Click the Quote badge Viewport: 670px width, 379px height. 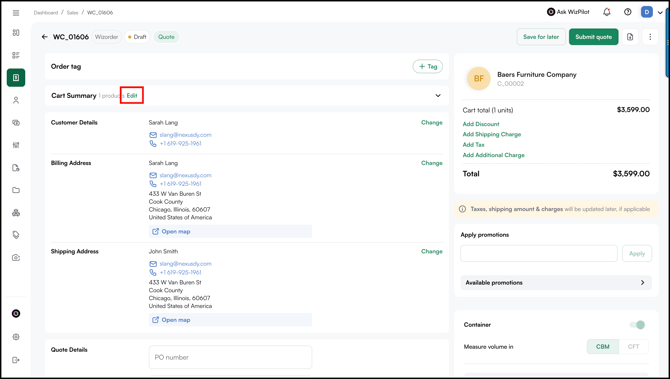click(x=166, y=37)
